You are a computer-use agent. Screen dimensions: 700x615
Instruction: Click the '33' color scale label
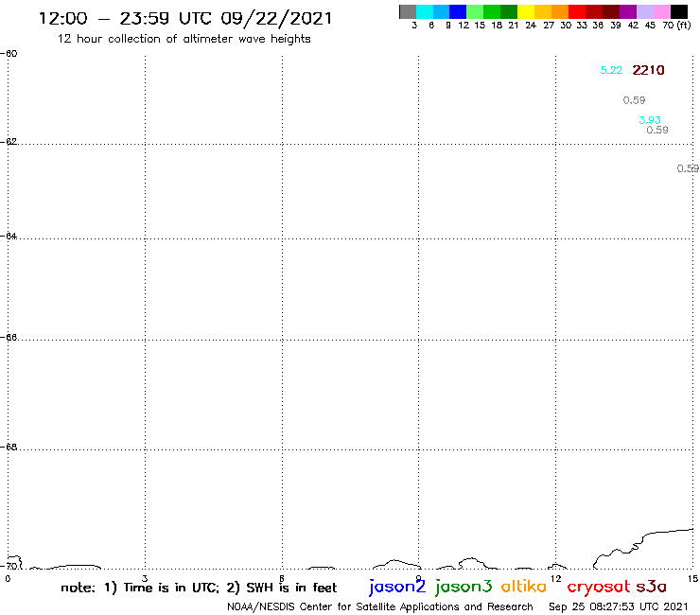click(581, 26)
